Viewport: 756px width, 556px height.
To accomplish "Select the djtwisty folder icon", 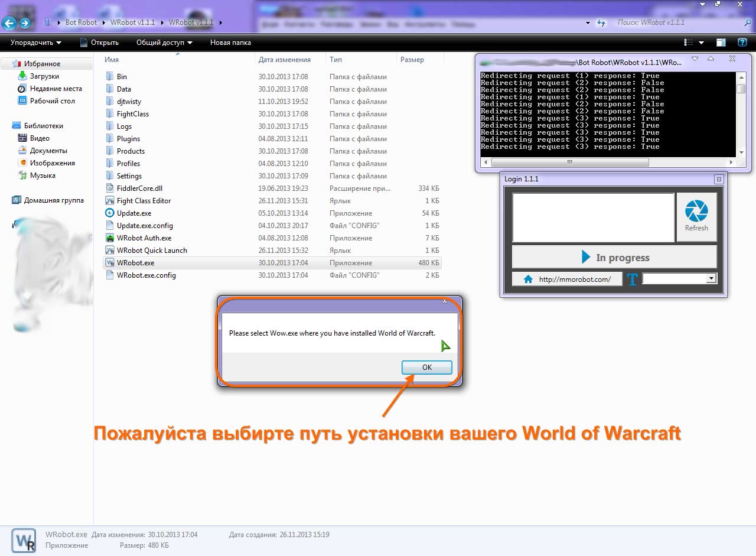I will click(x=110, y=101).
